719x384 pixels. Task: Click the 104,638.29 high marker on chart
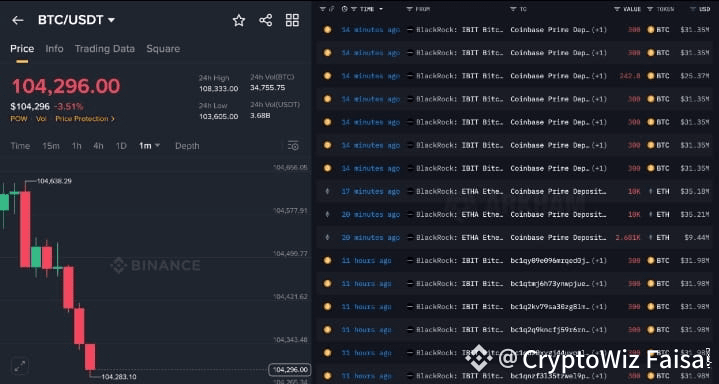(54, 181)
